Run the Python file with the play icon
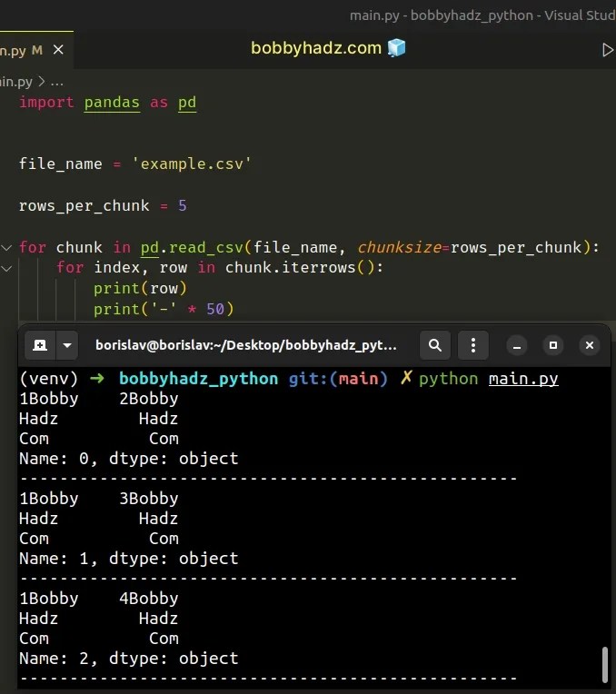Viewport: 616px width, 694px height. pyautogui.click(x=608, y=50)
